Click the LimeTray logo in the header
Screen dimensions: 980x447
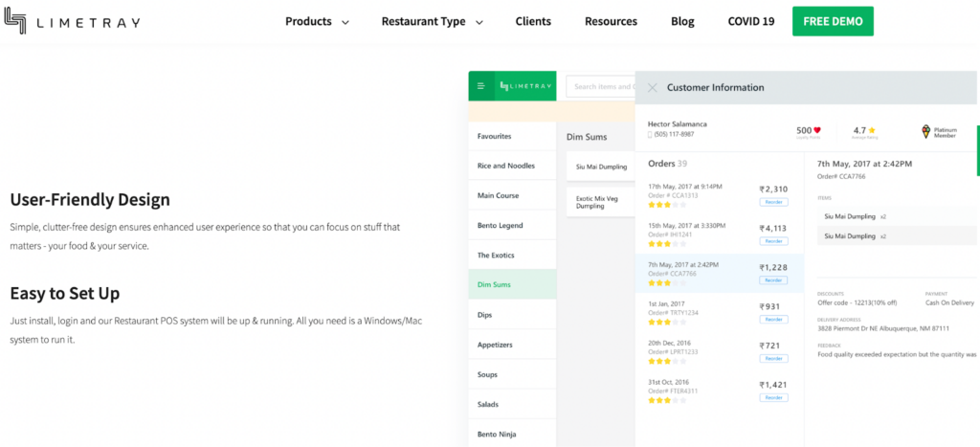point(71,21)
